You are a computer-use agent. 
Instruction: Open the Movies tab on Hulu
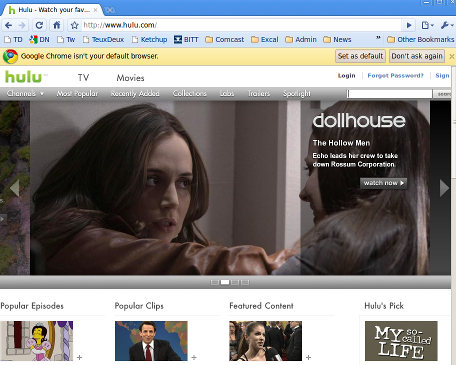(130, 78)
